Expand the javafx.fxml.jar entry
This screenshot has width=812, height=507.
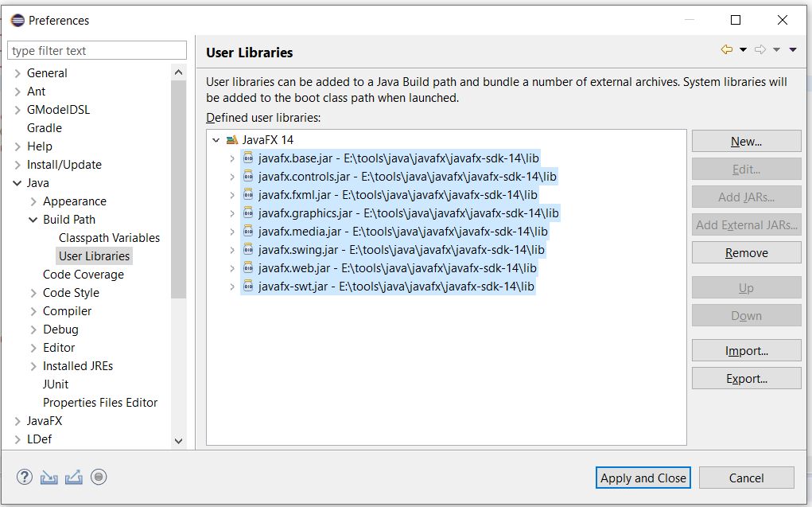(232, 195)
